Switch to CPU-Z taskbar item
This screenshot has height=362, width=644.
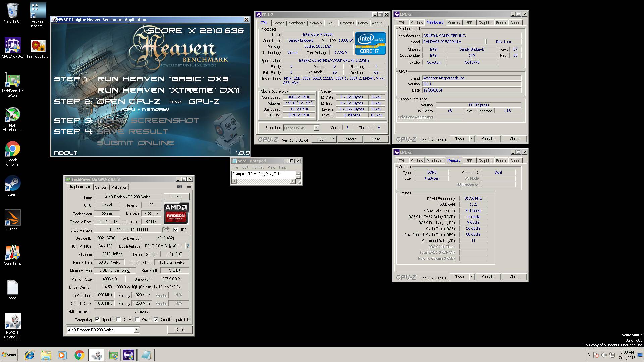129,355
